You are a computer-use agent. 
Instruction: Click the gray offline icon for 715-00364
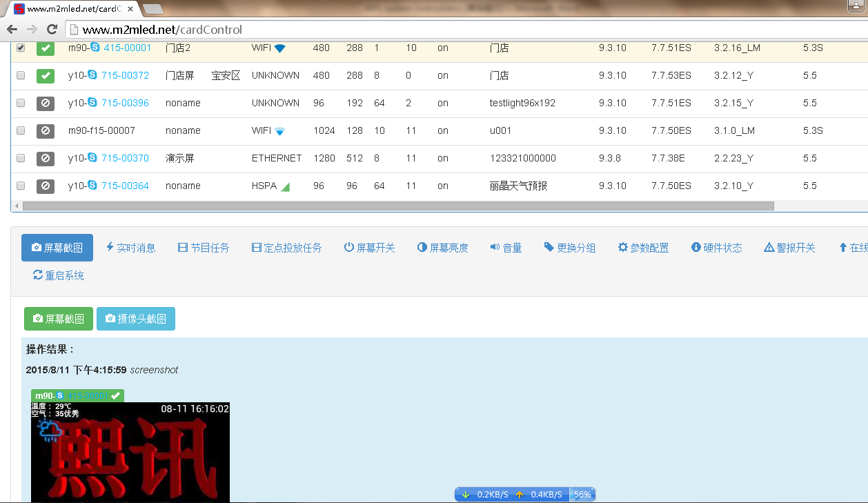[x=46, y=186]
